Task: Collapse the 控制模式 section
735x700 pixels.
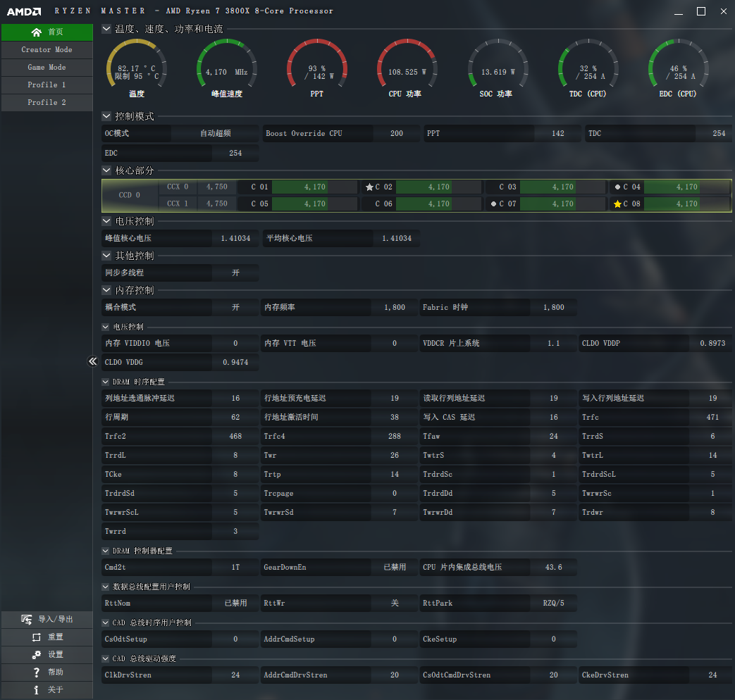Action: click(x=106, y=116)
